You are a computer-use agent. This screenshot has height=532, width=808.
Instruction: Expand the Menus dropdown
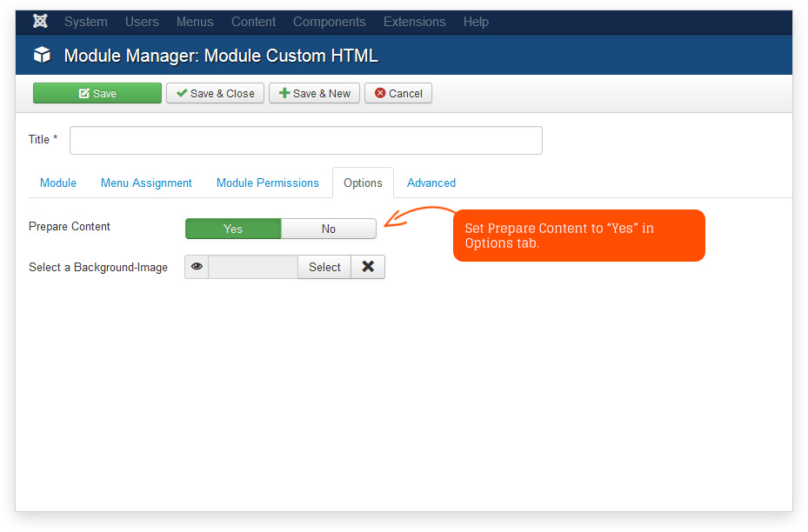195,22
